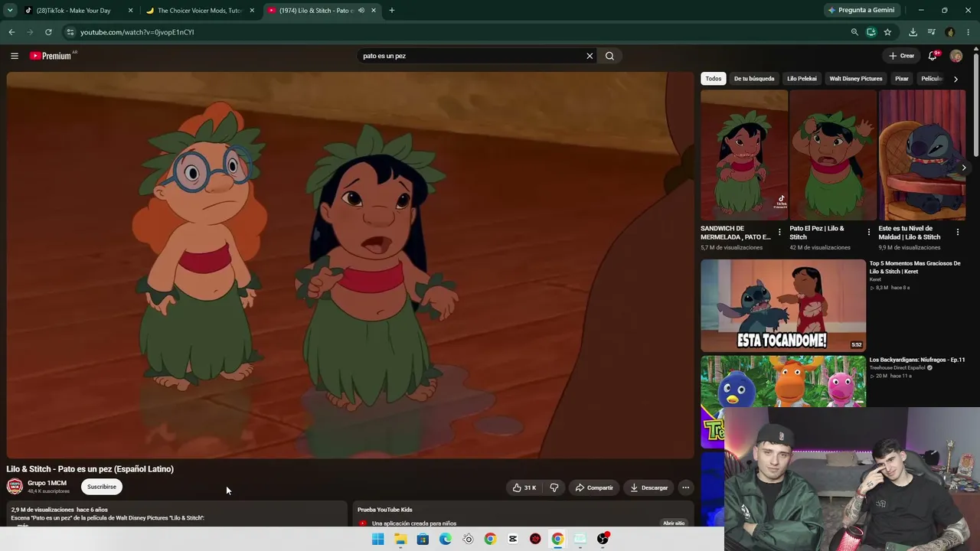Expand the tab search dropdown

tap(10, 11)
